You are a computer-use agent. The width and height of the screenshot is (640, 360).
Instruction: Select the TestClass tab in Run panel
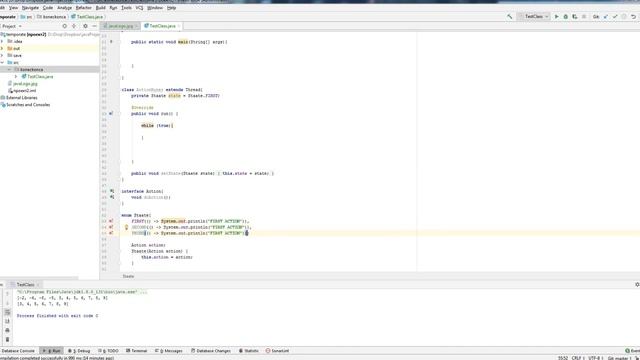tap(25, 284)
